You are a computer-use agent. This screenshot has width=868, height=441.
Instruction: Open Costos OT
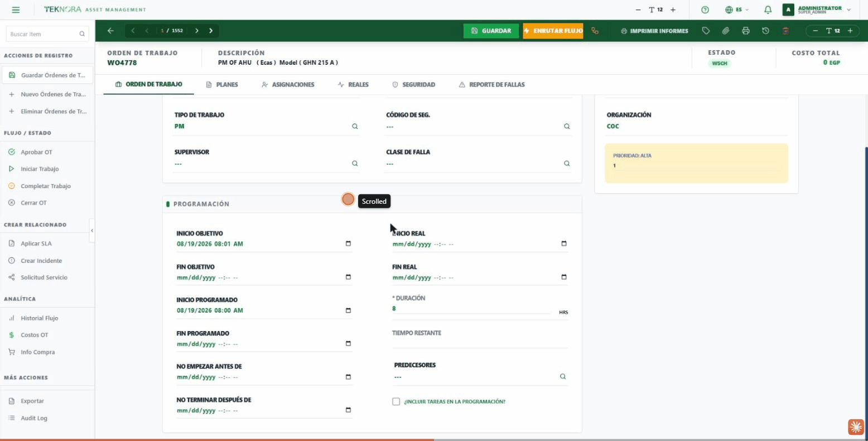(x=34, y=335)
